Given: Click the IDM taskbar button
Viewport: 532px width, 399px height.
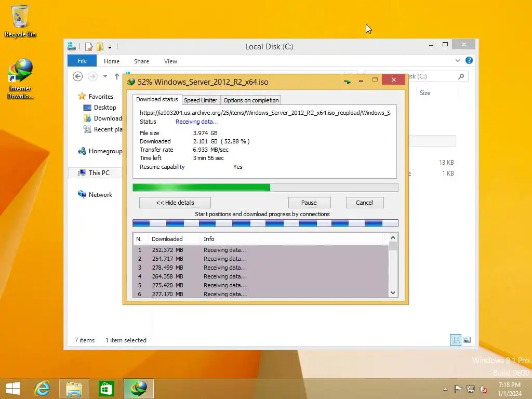Looking at the screenshot, I should [138, 389].
